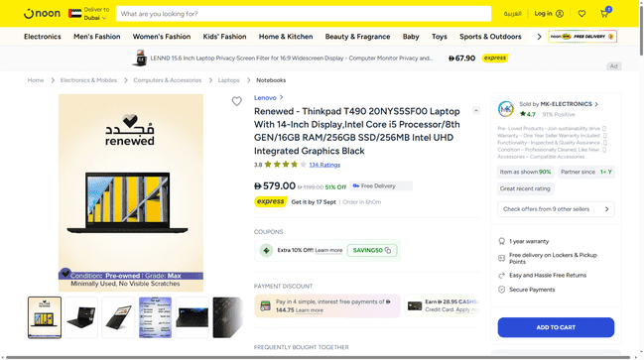Open Toys category
The width and height of the screenshot is (644, 360).
pyautogui.click(x=439, y=37)
